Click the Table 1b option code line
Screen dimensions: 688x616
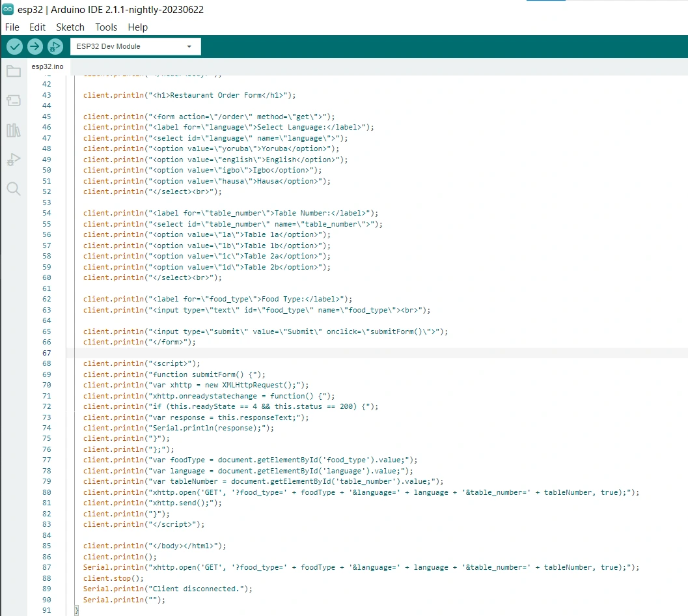click(x=207, y=246)
